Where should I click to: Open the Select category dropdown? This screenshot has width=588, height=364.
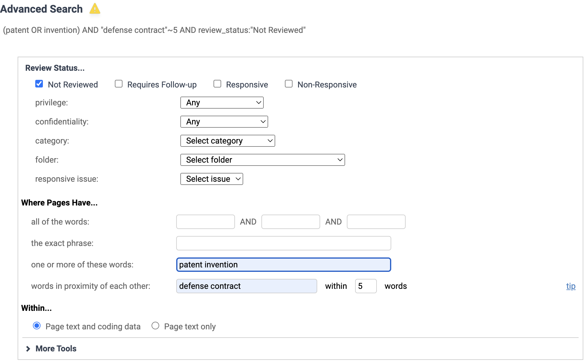click(227, 141)
